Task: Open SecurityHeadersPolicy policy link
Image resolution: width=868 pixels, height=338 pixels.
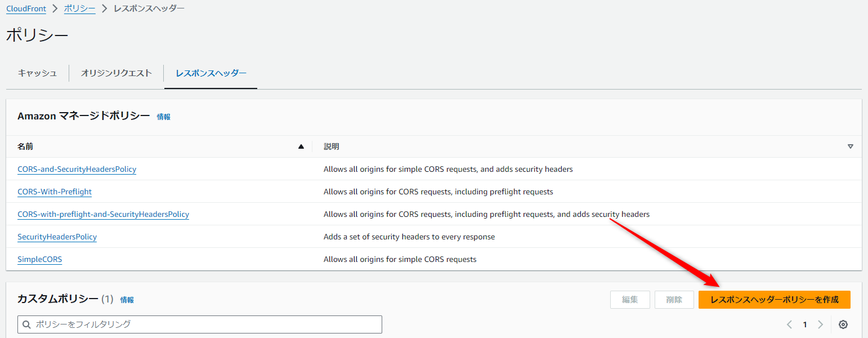Action: [57, 237]
